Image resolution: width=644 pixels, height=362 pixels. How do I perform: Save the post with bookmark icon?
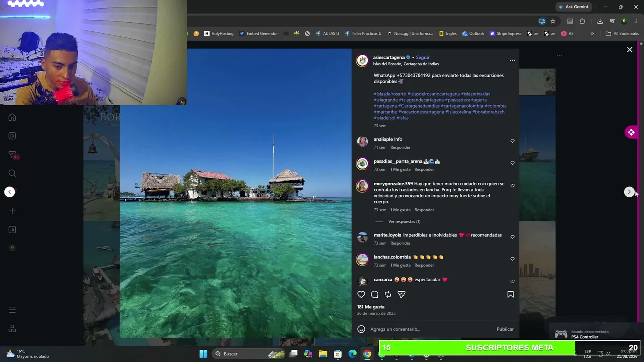coord(510,295)
